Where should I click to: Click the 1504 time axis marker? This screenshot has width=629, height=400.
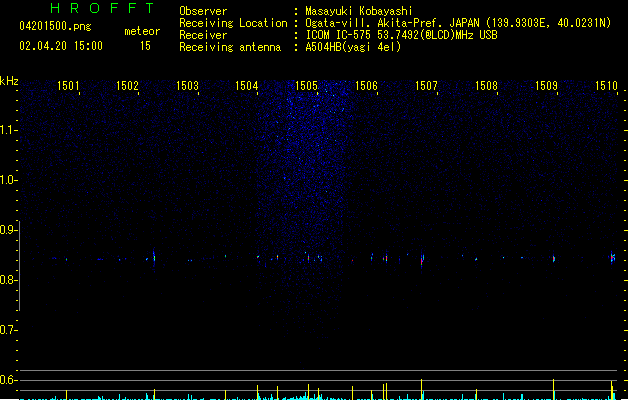246,86
